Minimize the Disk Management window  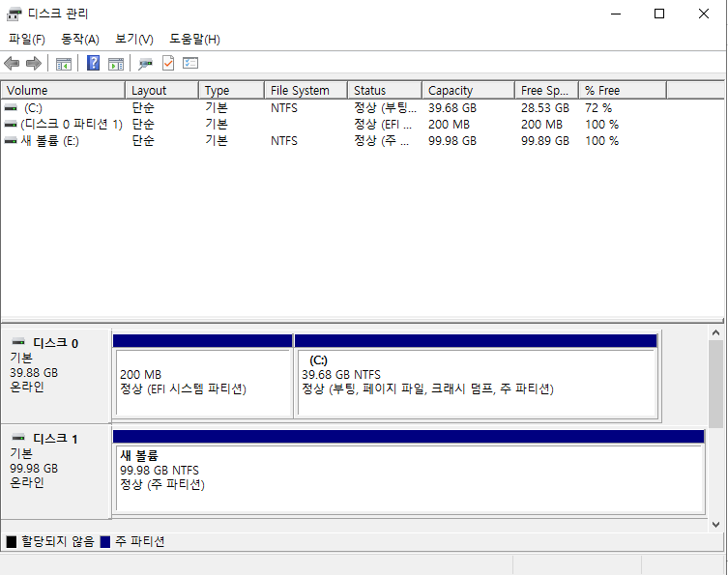616,14
